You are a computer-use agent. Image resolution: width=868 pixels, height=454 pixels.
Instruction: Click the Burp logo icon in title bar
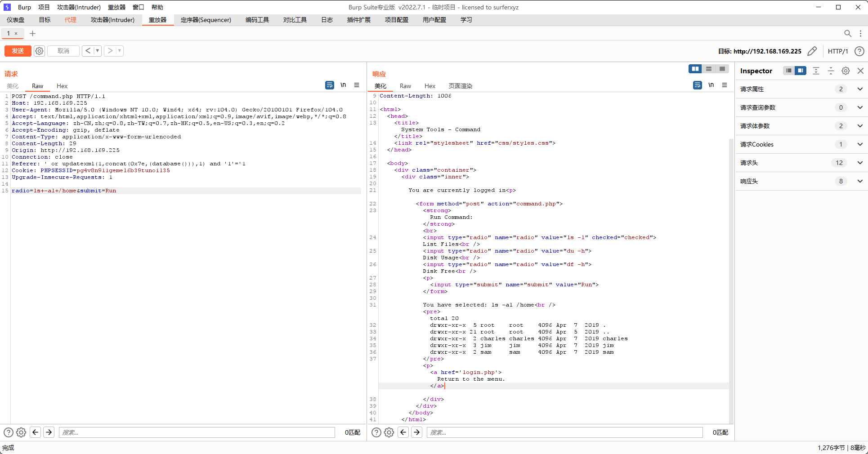point(7,7)
